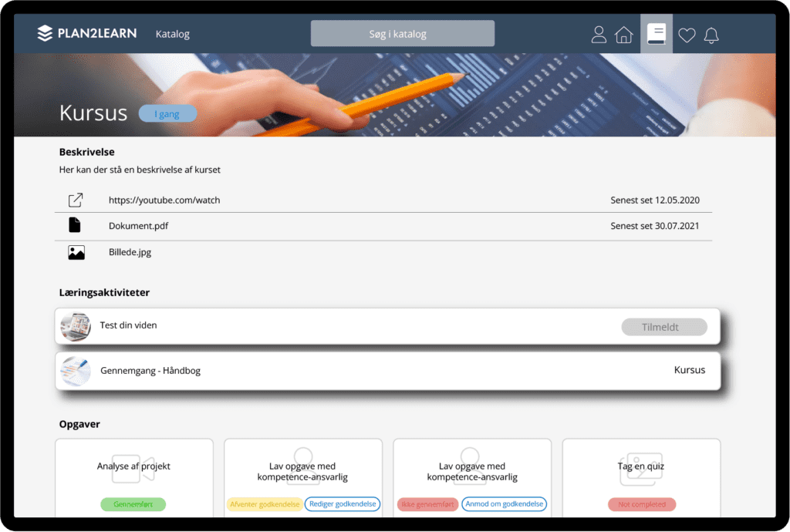Open notifications via the bell icon
The image size is (790, 532).
click(x=711, y=34)
